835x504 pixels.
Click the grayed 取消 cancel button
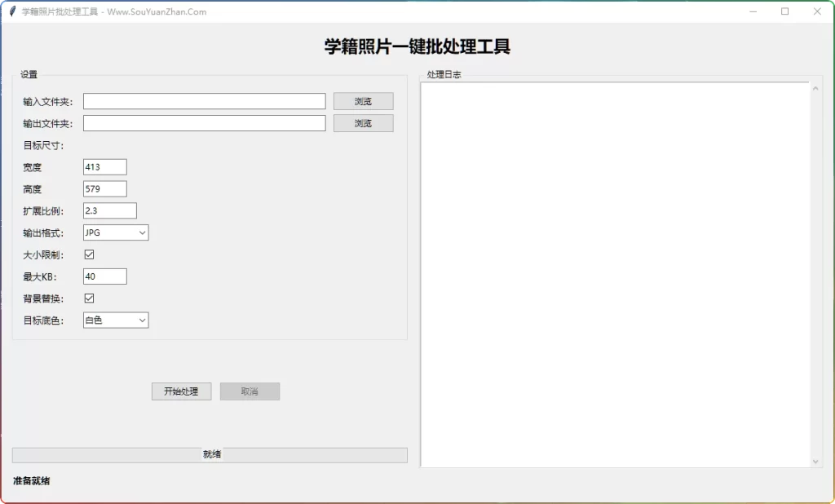click(250, 391)
